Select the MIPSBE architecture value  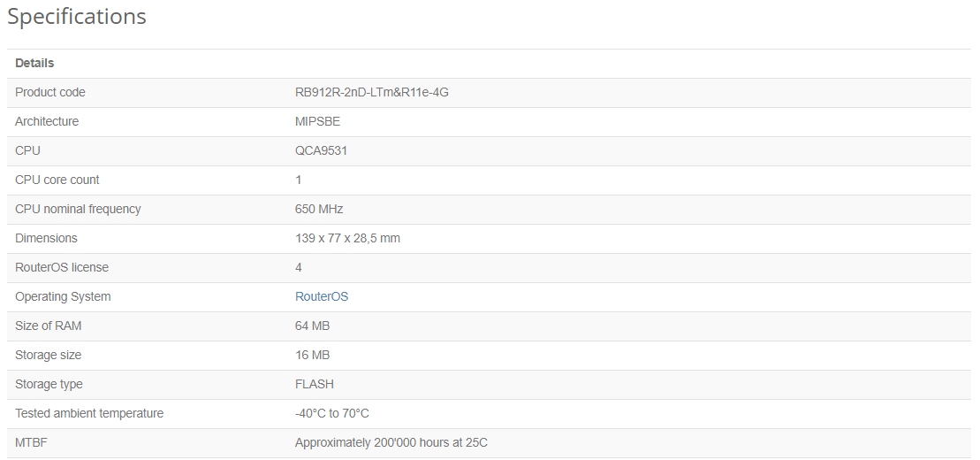pyautogui.click(x=317, y=121)
